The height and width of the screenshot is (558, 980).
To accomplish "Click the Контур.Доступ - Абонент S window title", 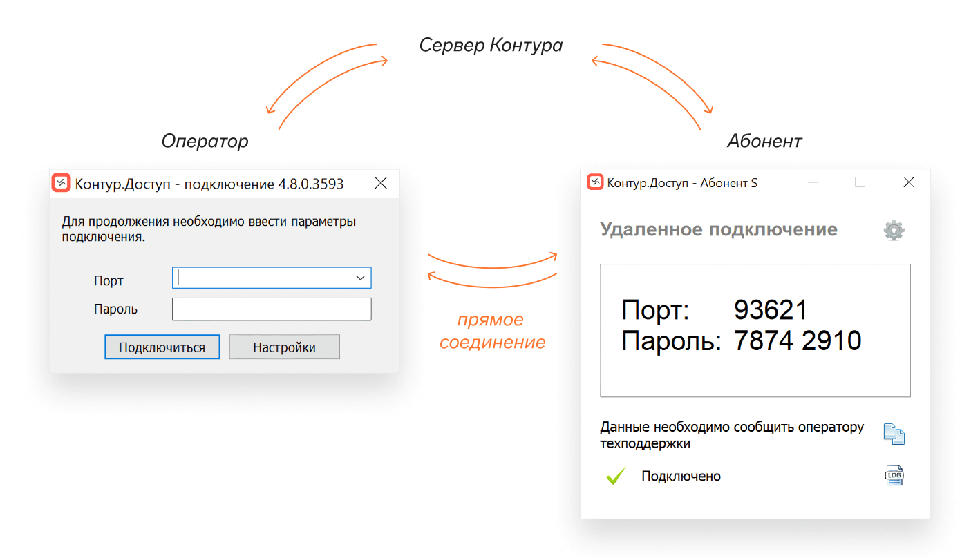I will point(682,183).
